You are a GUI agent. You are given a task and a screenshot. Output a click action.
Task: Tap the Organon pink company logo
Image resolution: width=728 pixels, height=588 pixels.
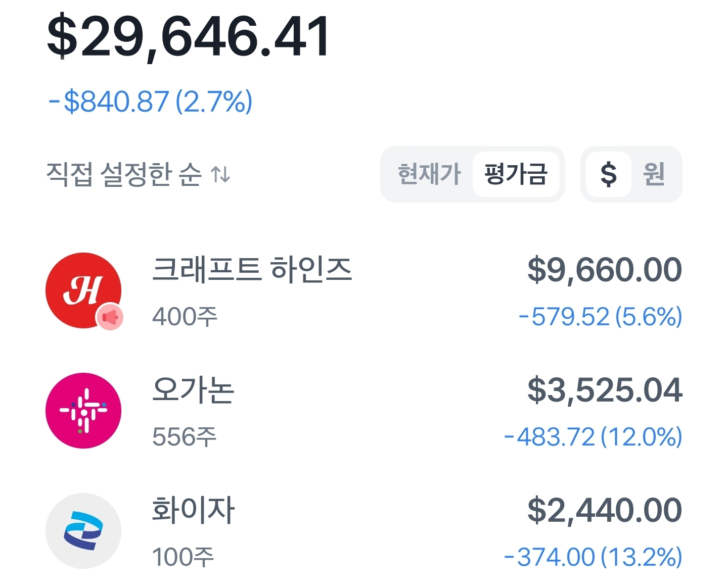click(83, 411)
